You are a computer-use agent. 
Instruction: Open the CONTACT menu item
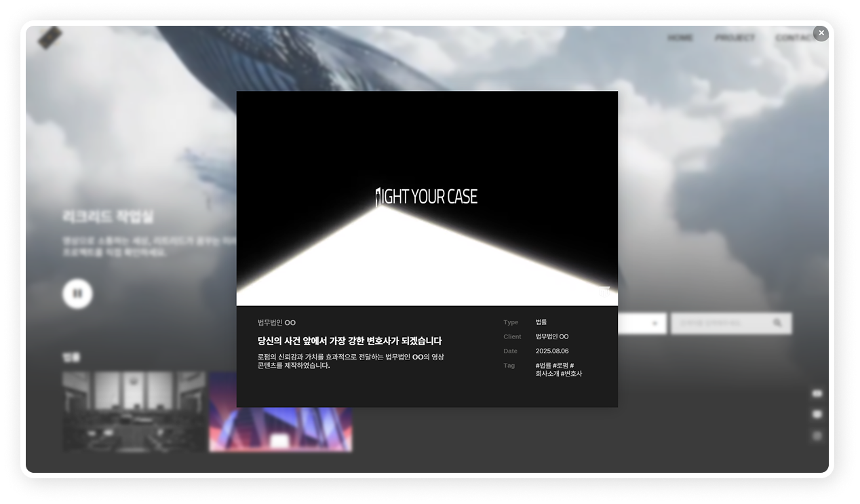pos(795,38)
